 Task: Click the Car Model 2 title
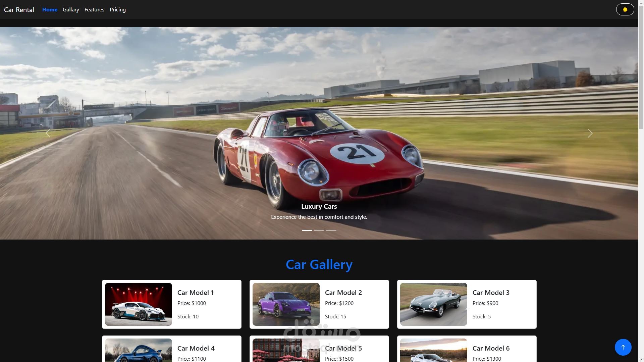pyautogui.click(x=343, y=293)
